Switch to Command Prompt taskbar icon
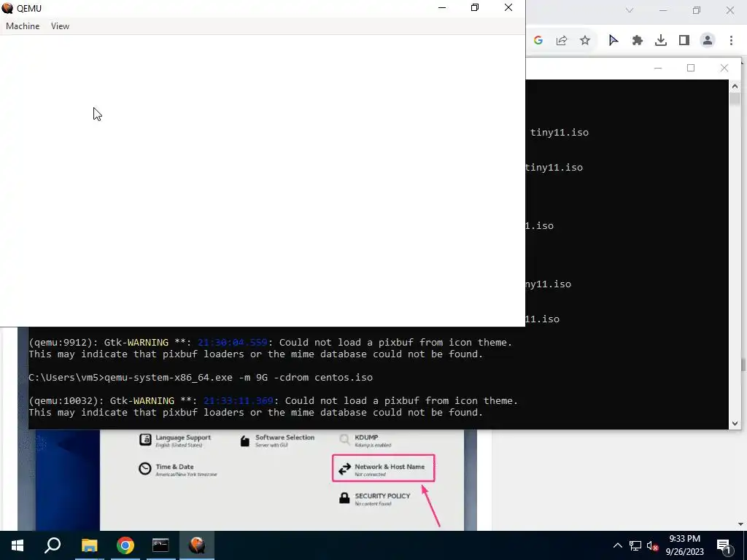 [x=161, y=545]
